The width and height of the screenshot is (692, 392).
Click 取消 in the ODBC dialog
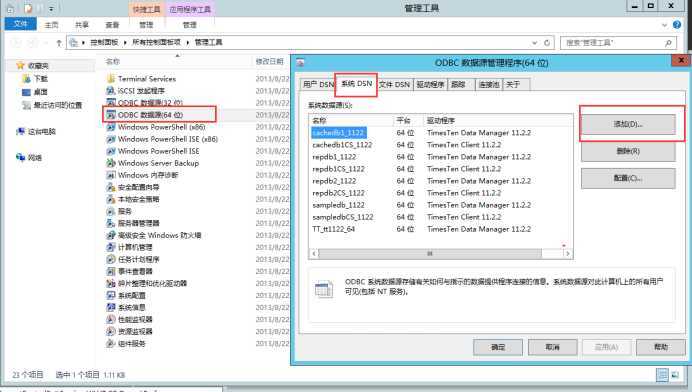coord(552,347)
